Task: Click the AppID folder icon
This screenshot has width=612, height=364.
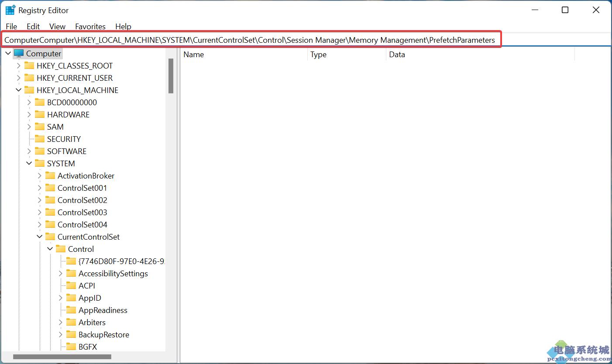Action: (x=71, y=298)
